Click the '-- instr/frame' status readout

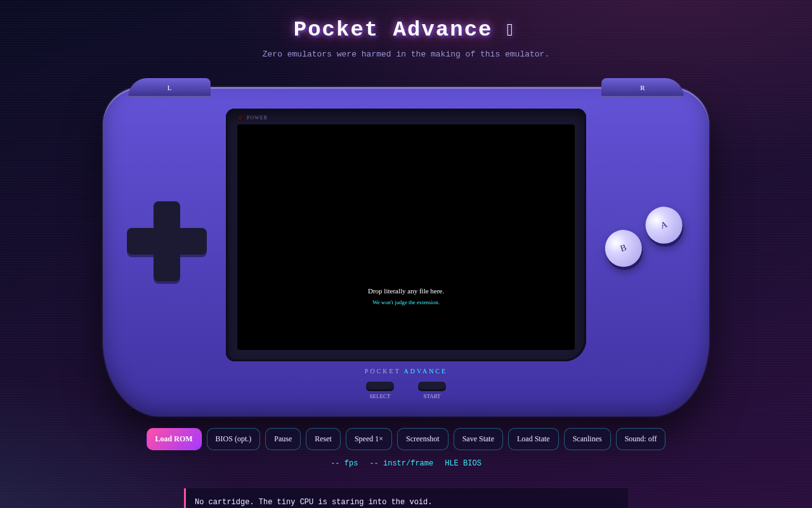(402, 464)
